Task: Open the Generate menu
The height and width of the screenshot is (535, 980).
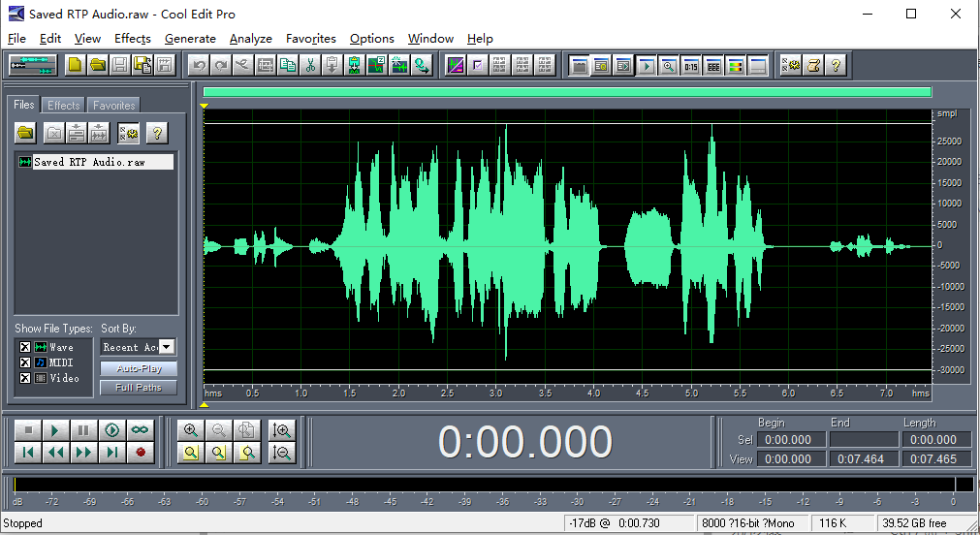Action: coord(190,39)
